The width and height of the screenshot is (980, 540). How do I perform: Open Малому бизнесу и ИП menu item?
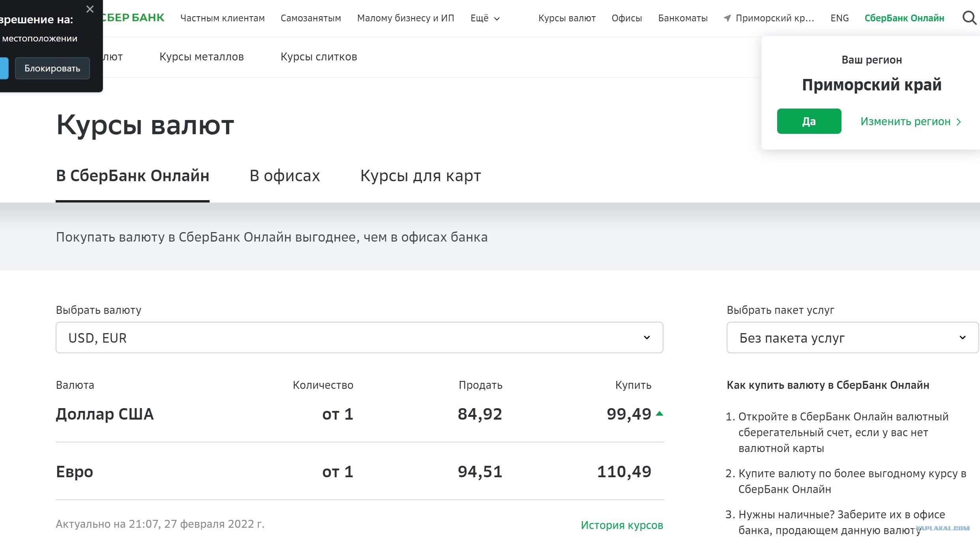pyautogui.click(x=406, y=18)
